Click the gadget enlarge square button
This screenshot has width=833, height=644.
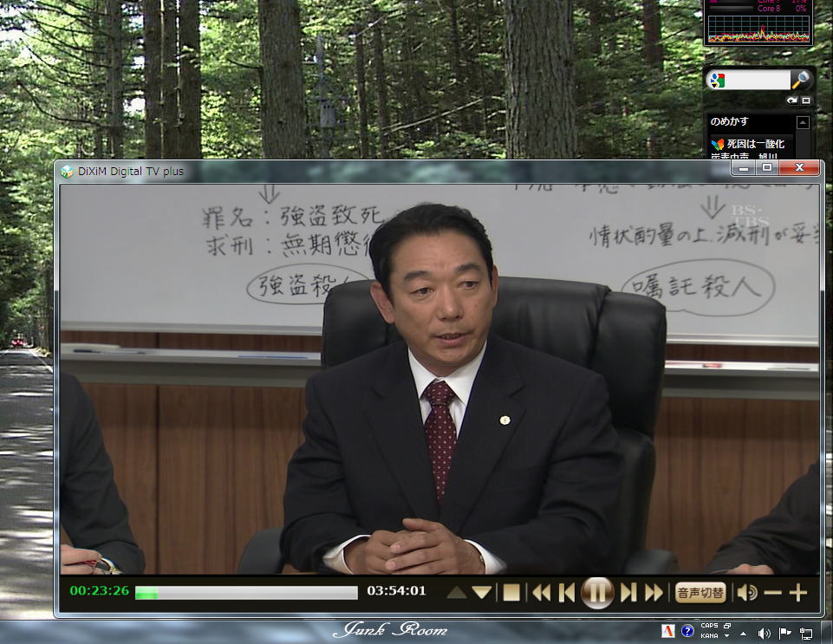pyautogui.click(x=806, y=101)
